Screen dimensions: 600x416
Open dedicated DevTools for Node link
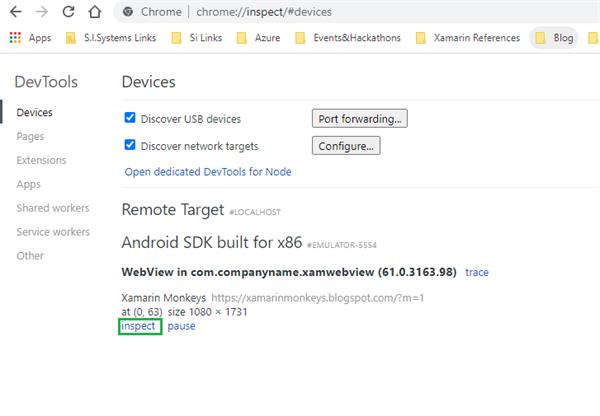coord(208,172)
